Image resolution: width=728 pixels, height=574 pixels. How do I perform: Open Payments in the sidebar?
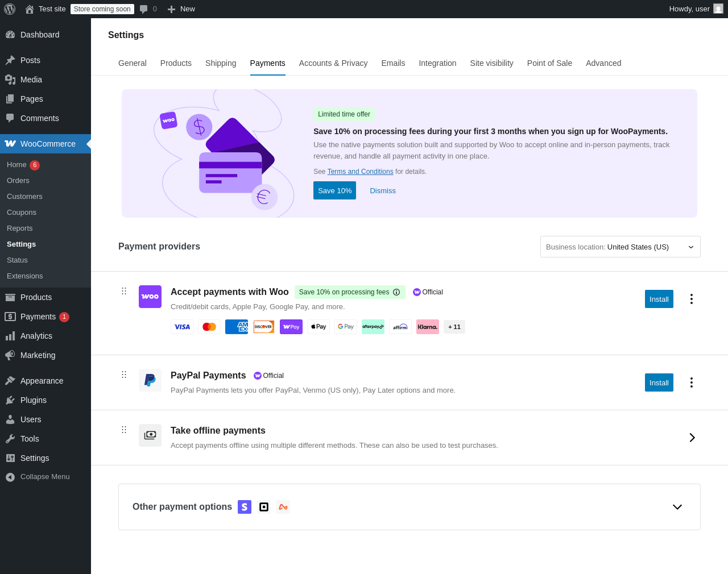coord(45,317)
